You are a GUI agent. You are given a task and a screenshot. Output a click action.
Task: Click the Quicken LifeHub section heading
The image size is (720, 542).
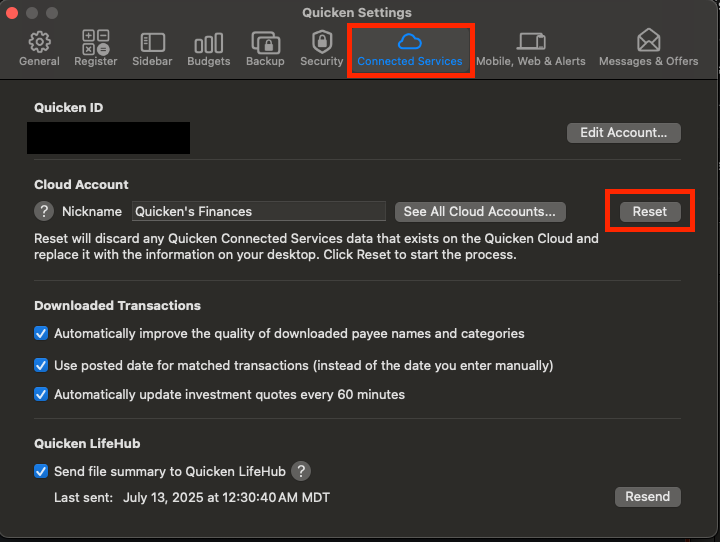pyautogui.click(x=87, y=443)
